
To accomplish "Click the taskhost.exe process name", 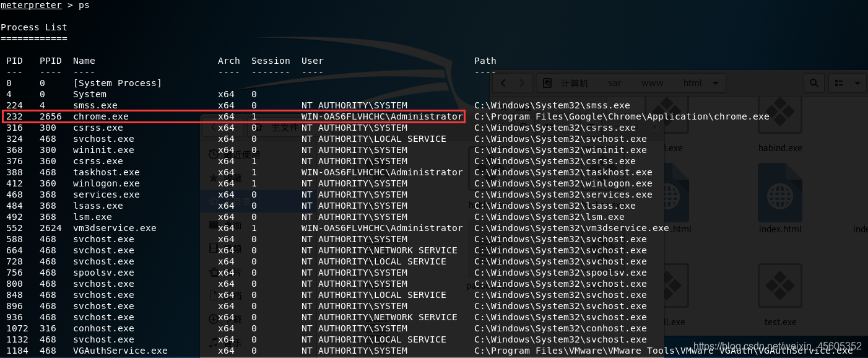I will coord(106,172).
